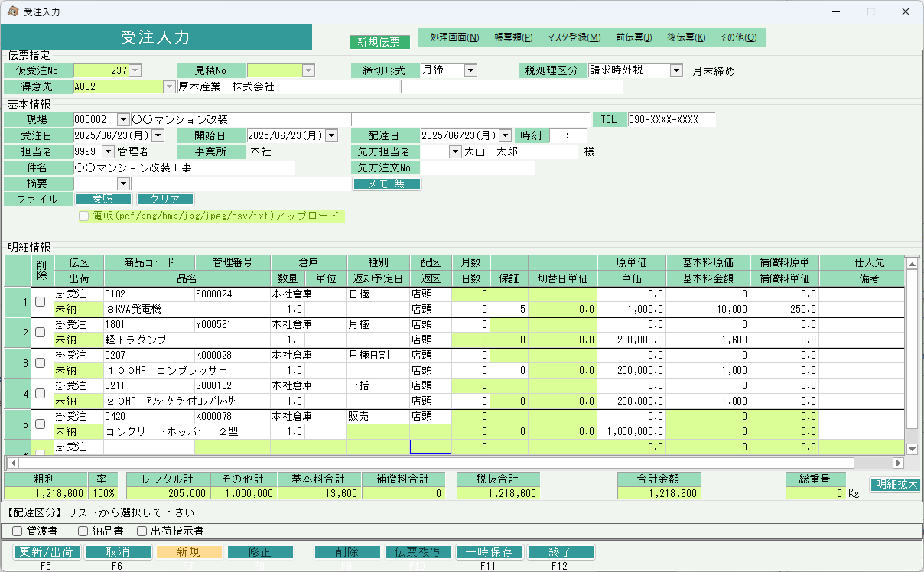The image size is (924, 572).
Task: Go to 後伝票(K) next slip
Action: point(685,37)
